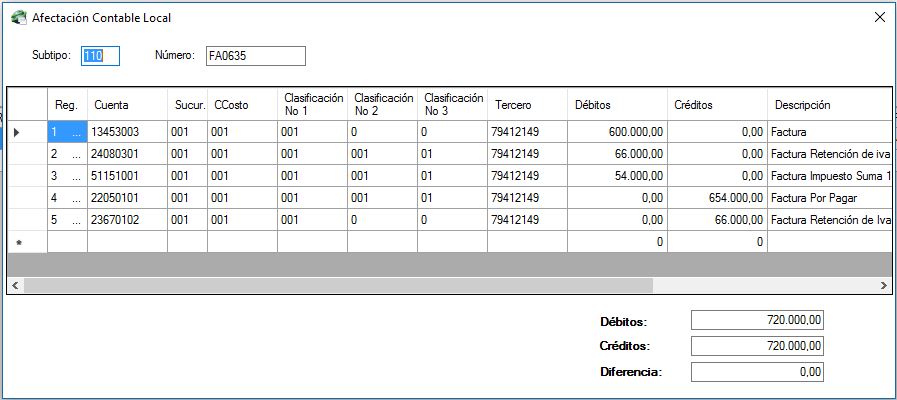Screen dimensions: 897x400
Task: Click the Sucur. column header
Action: [x=188, y=105]
